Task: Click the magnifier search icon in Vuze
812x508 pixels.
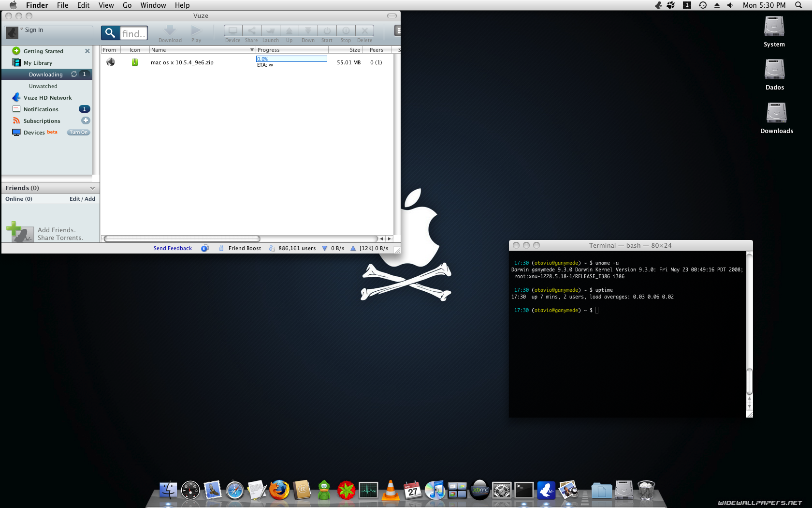Action: (110, 33)
